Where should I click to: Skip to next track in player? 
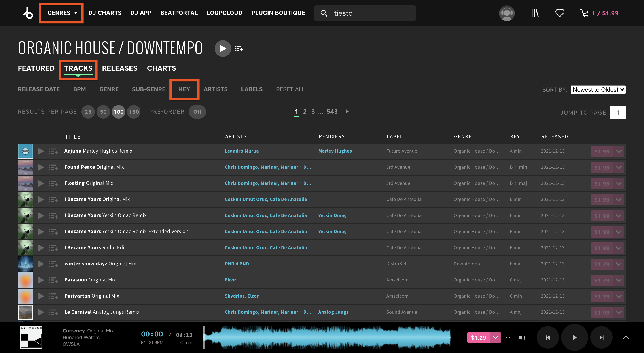[x=602, y=338]
